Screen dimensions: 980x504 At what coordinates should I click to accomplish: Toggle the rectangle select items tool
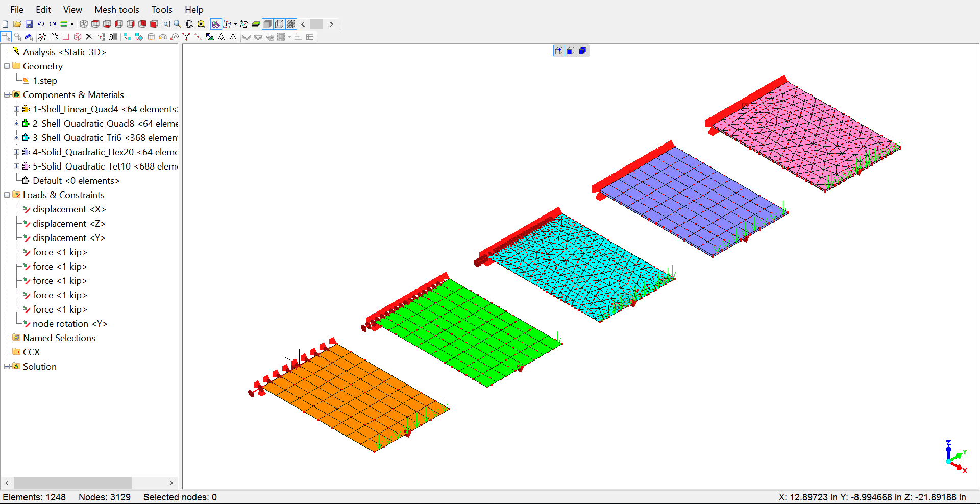(x=6, y=37)
